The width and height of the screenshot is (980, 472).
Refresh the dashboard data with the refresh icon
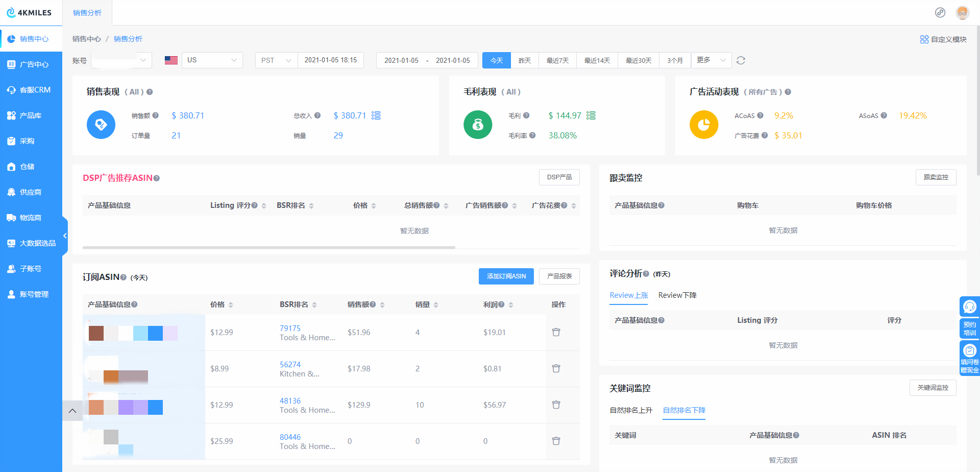tap(741, 60)
